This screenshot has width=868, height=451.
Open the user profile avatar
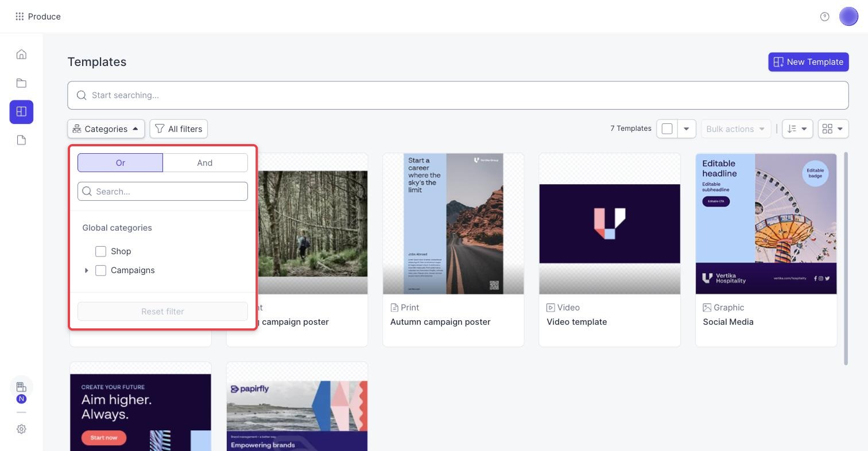coord(848,17)
